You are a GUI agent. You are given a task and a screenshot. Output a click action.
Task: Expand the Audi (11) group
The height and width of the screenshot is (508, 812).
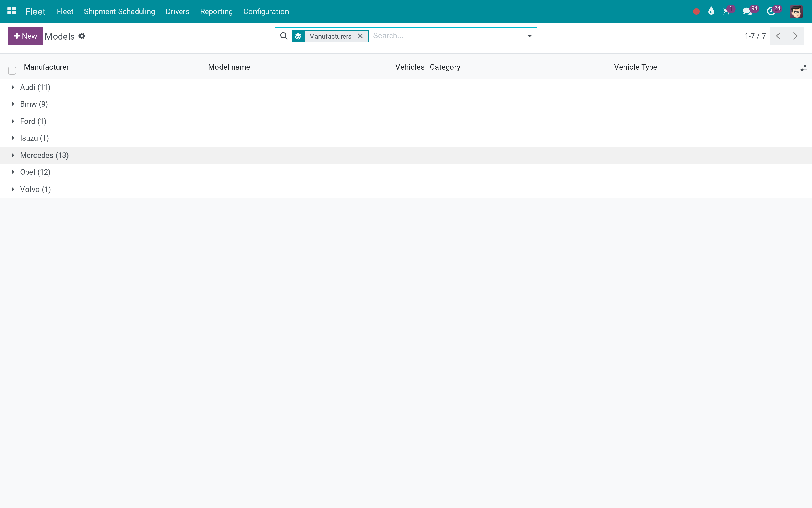tap(406, 87)
